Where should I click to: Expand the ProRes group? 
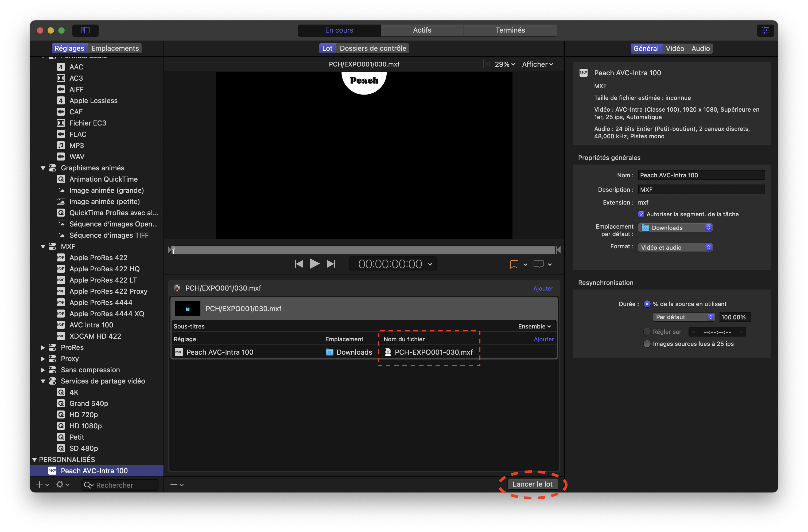[43, 347]
